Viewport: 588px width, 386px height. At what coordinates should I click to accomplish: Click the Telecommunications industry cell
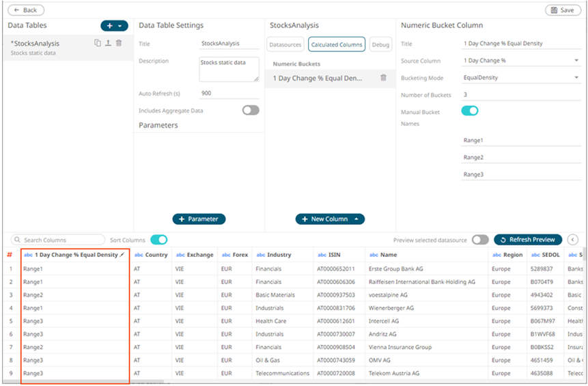[282, 373]
